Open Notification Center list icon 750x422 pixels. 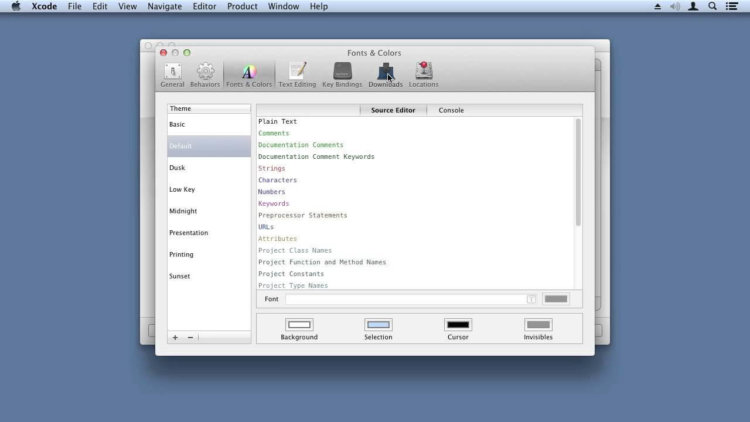tap(731, 6)
